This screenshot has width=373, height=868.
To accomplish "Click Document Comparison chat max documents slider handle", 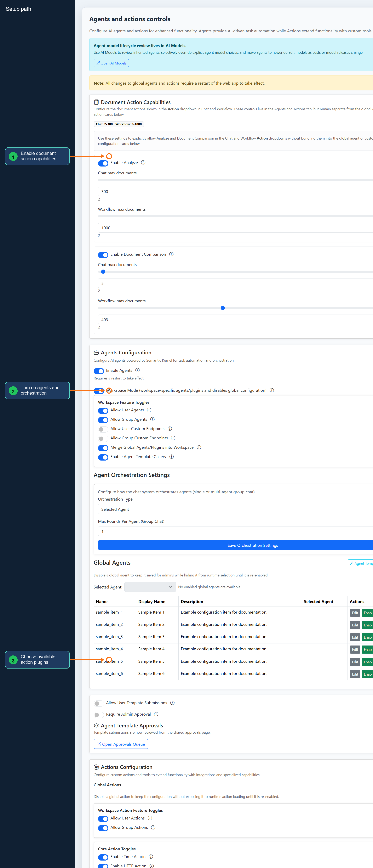I will click(x=103, y=272).
